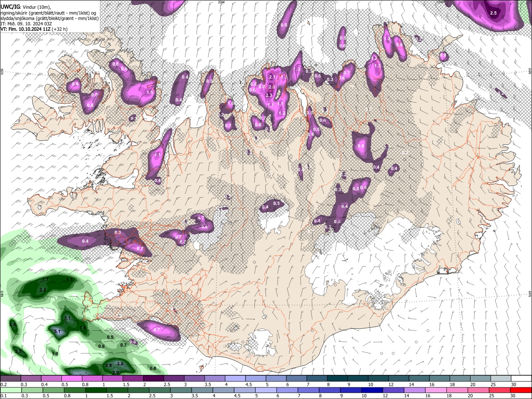Screen dimensions: 532x399
Task: Pick the dark mauve 0.2 swatch on snow scale
Action: coord(10,379)
